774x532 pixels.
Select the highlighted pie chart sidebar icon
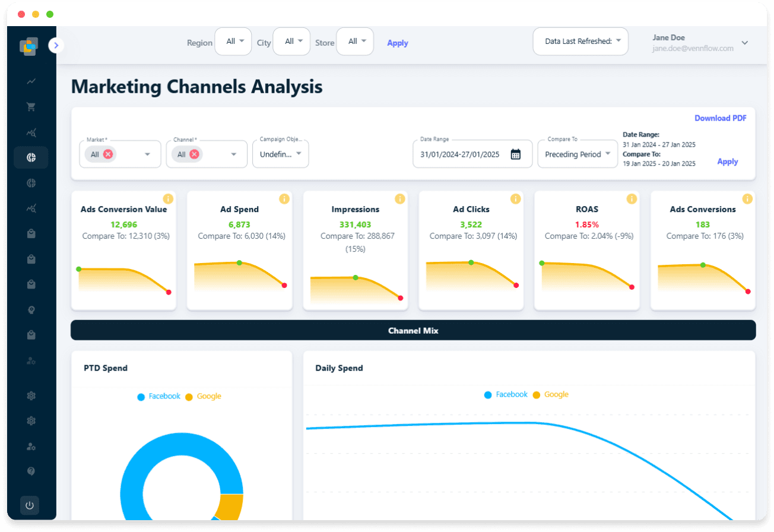[x=31, y=157]
